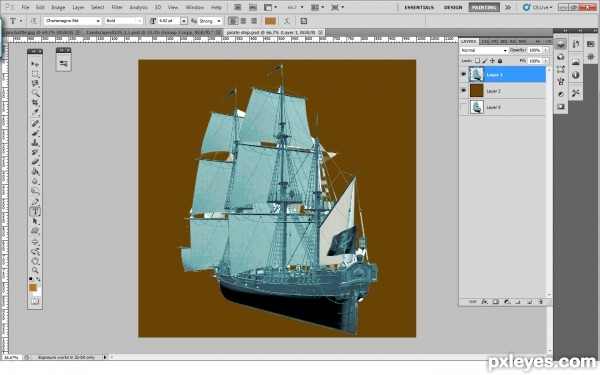Viewport: 600px width, 375px height.
Task: Select the Eraser tool
Action: (35, 161)
